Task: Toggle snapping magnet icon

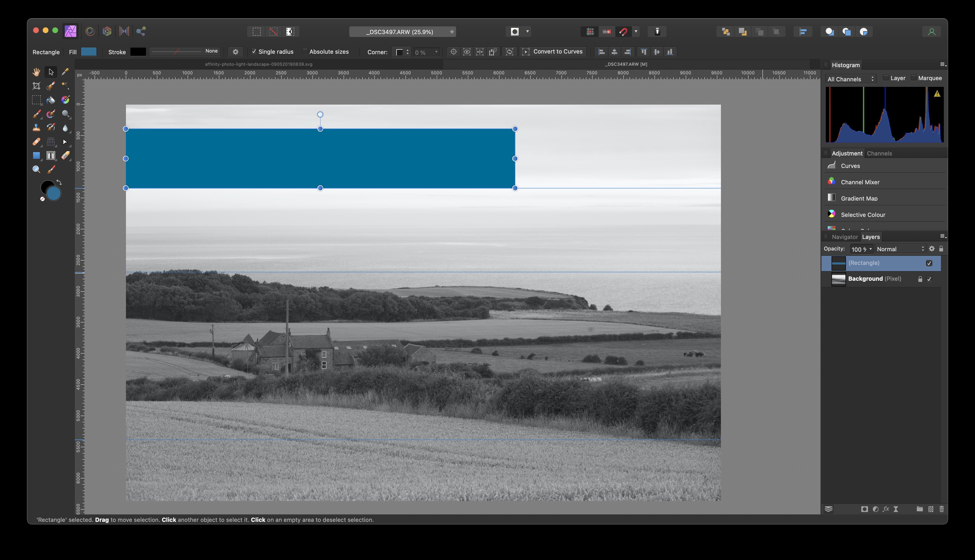Action: (x=623, y=31)
